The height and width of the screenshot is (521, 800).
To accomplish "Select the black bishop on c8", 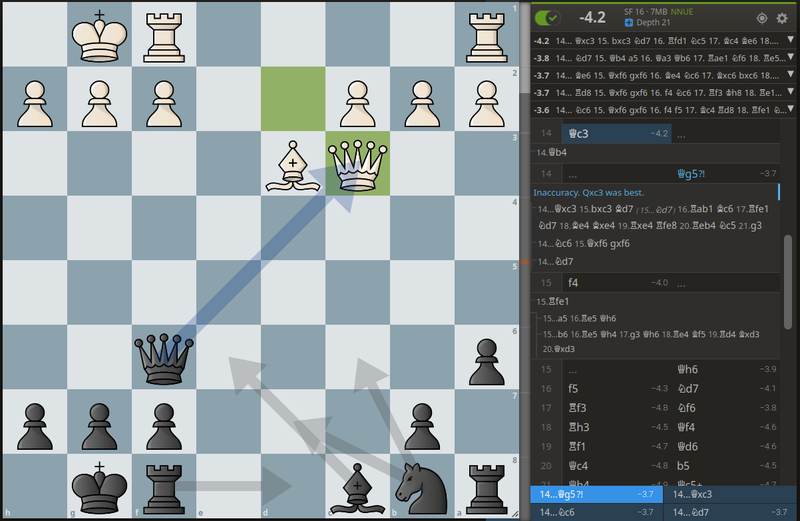I will pos(358,489).
